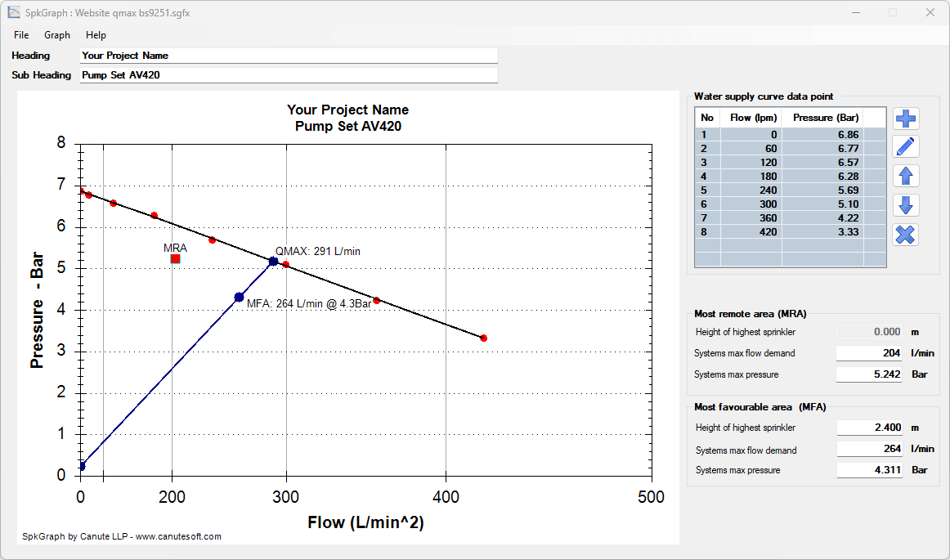Image resolution: width=950 pixels, height=560 pixels.
Task: Select the edit data point pencil icon
Action: tap(905, 146)
